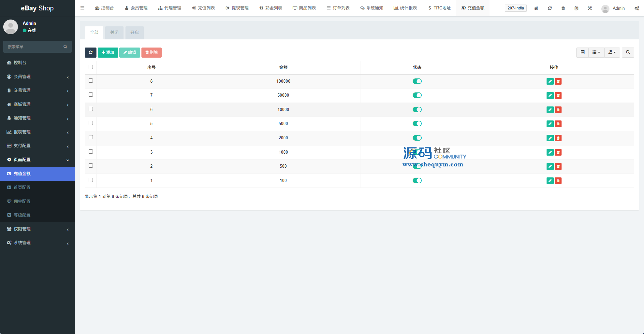The width and height of the screenshot is (644, 334).
Task: Check the checkbox for row number 5
Action: point(91,123)
